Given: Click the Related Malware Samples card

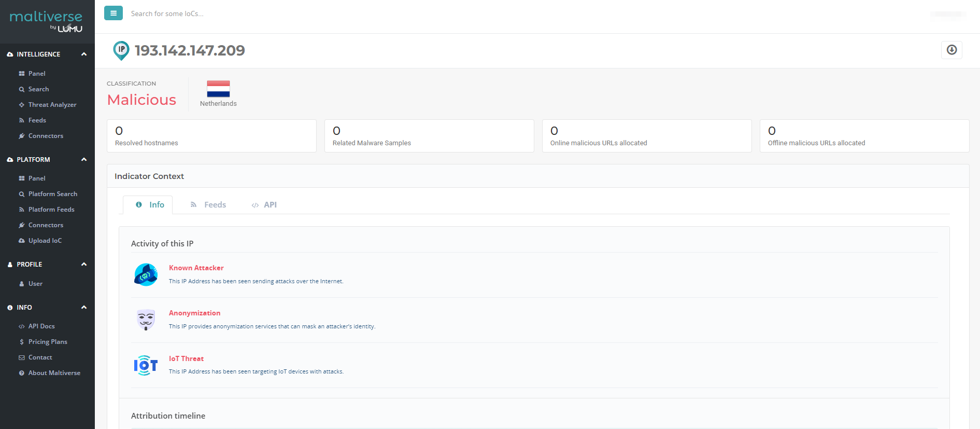Looking at the screenshot, I should tap(429, 136).
